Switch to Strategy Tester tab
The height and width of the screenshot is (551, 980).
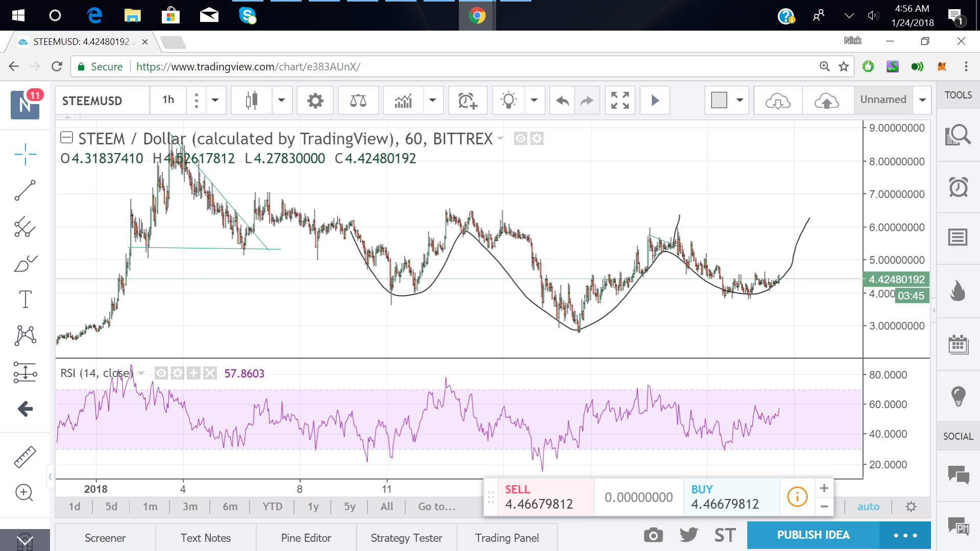pos(406,538)
